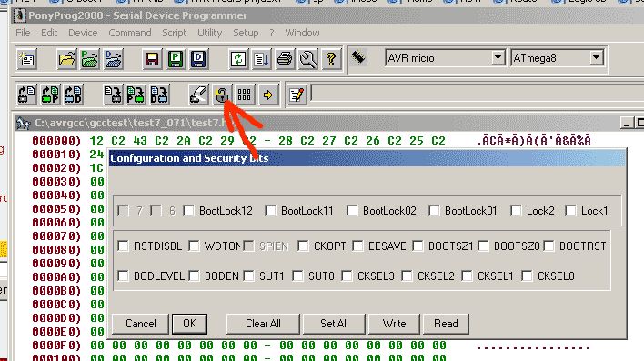Toggle the BootLock12 checkbox
Screen dimensions: 644x361
click(188, 211)
